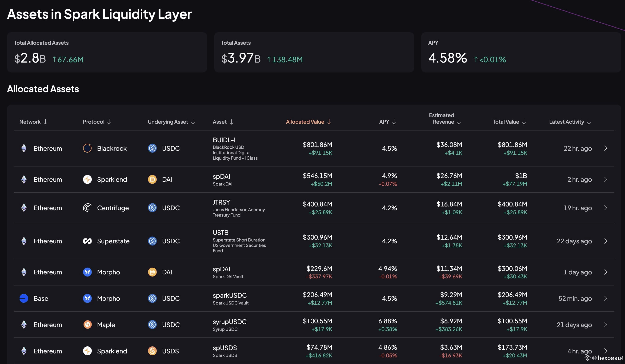Click the 21 days ago activity text

(x=574, y=324)
